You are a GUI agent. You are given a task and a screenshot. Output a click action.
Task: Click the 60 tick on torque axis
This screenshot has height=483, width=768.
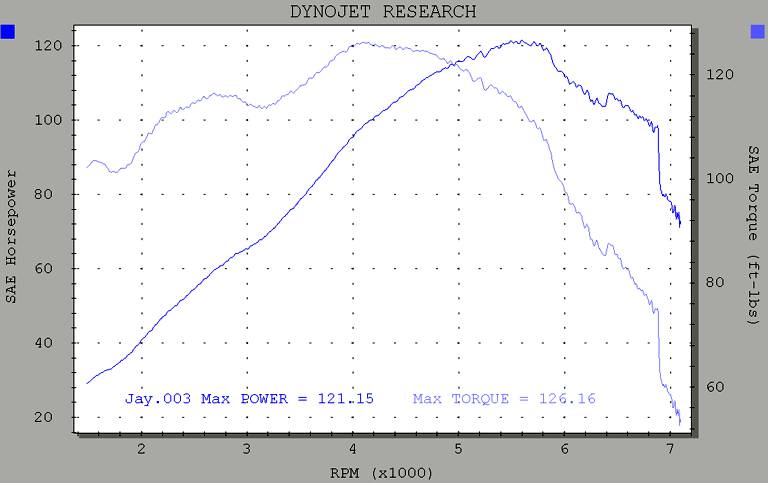coord(715,387)
